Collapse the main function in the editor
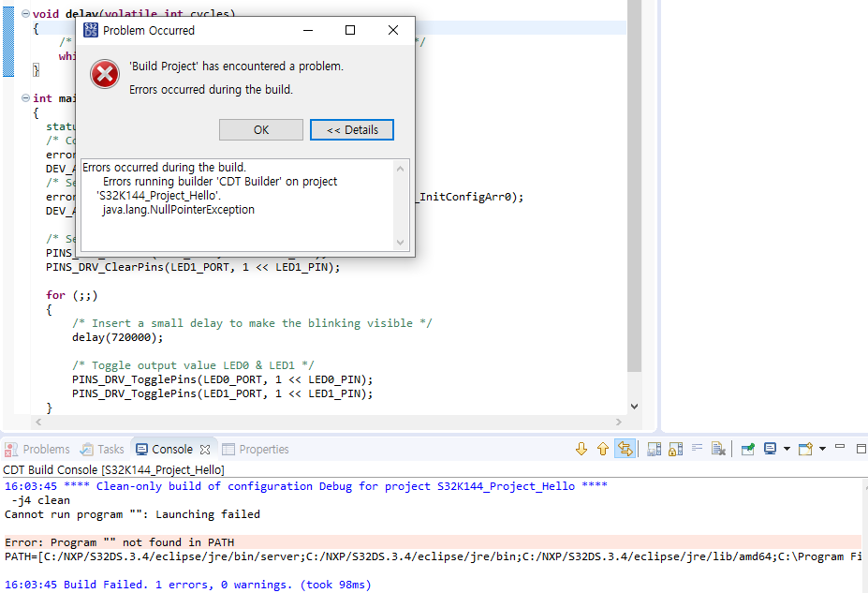The width and height of the screenshot is (868, 593). pos(24,97)
